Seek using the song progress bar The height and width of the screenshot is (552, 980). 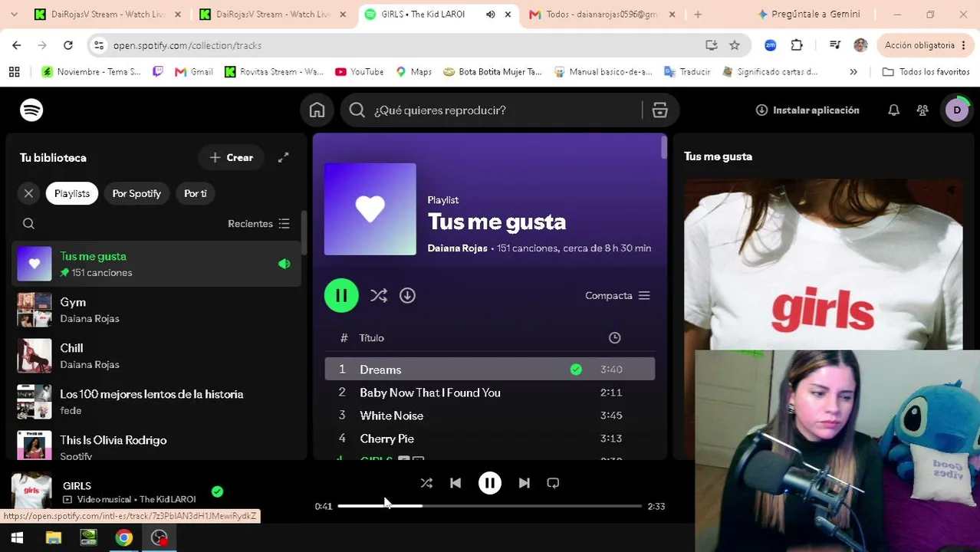click(x=489, y=506)
